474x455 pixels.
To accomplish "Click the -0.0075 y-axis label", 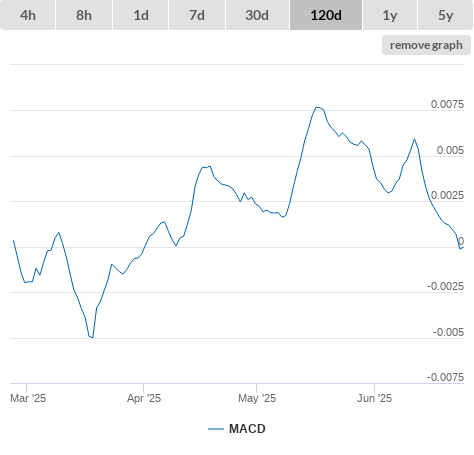I will [x=445, y=377].
